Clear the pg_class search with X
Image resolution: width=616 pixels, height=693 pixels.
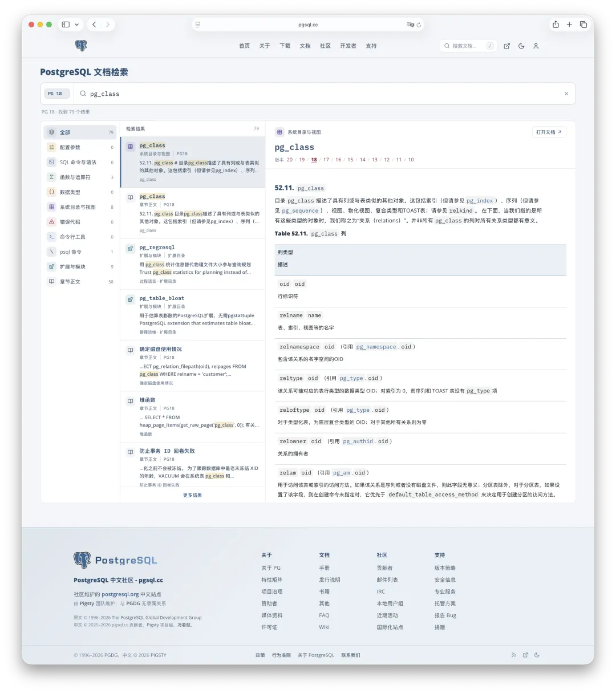click(566, 94)
